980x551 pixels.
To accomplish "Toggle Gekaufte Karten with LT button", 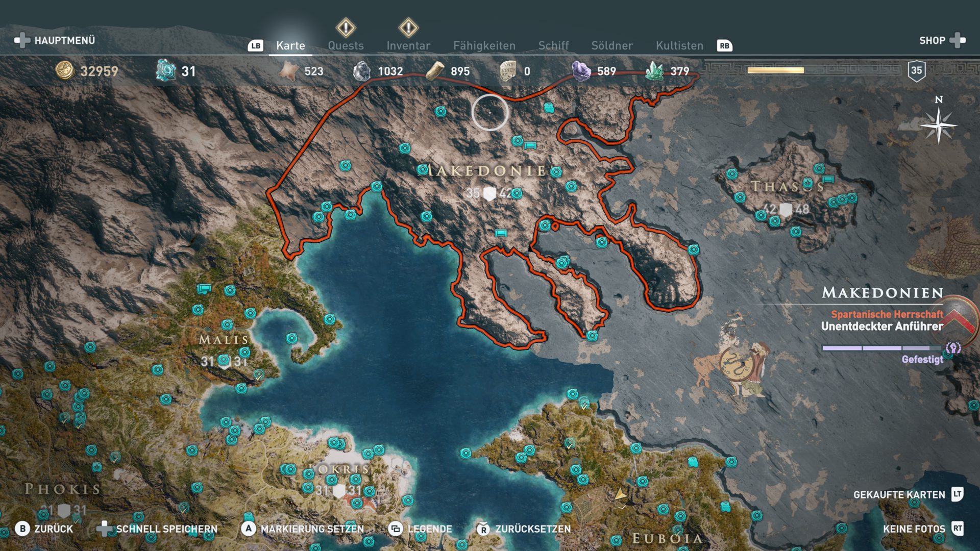I will 957,494.
